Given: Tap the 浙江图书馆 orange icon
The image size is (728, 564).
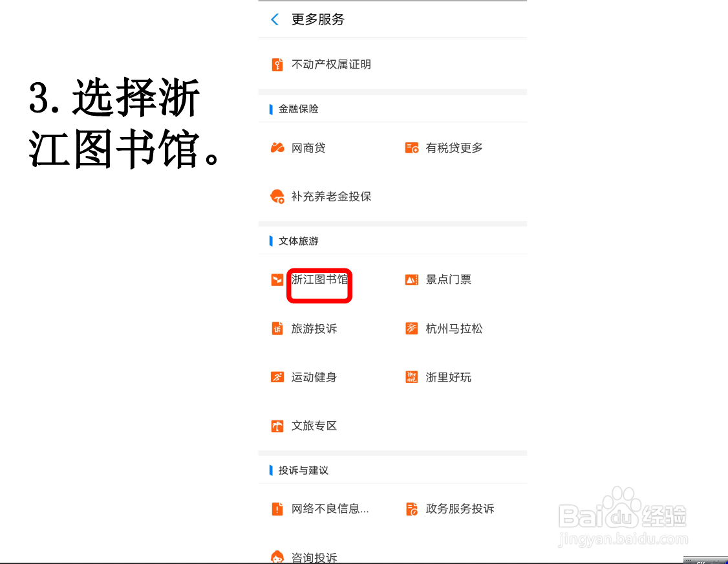Looking at the screenshot, I should point(277,279).
